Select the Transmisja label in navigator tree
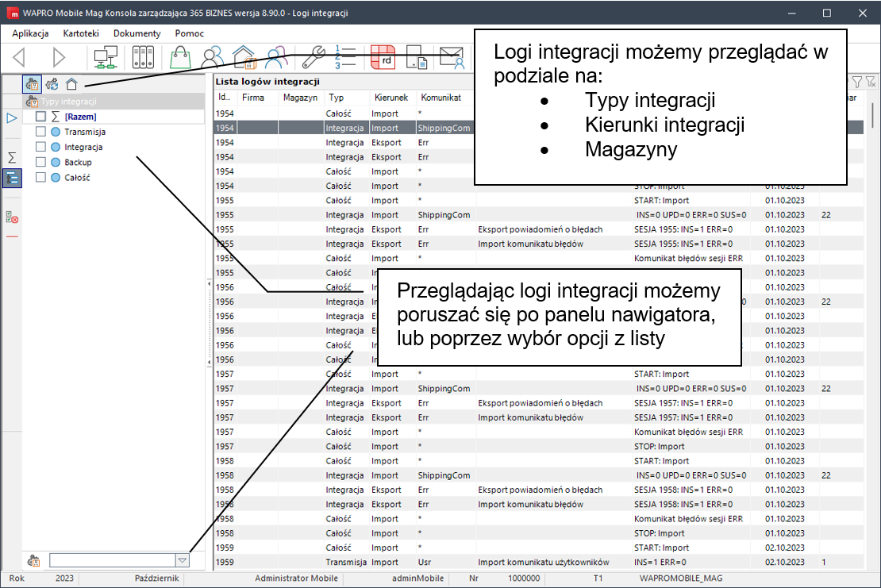 tap(85, 132)
